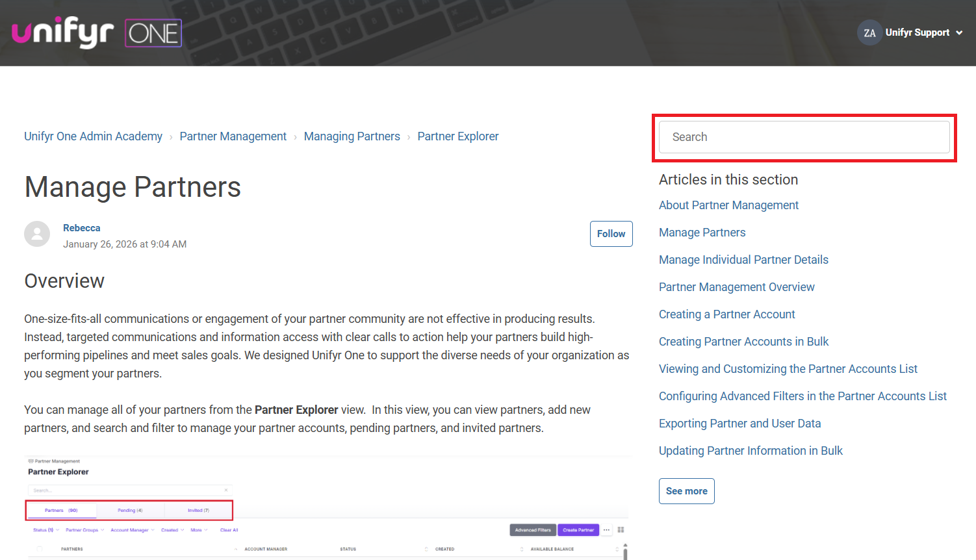Open About Partner Management article
Viewport: 976px width, 560px height.
728,205
